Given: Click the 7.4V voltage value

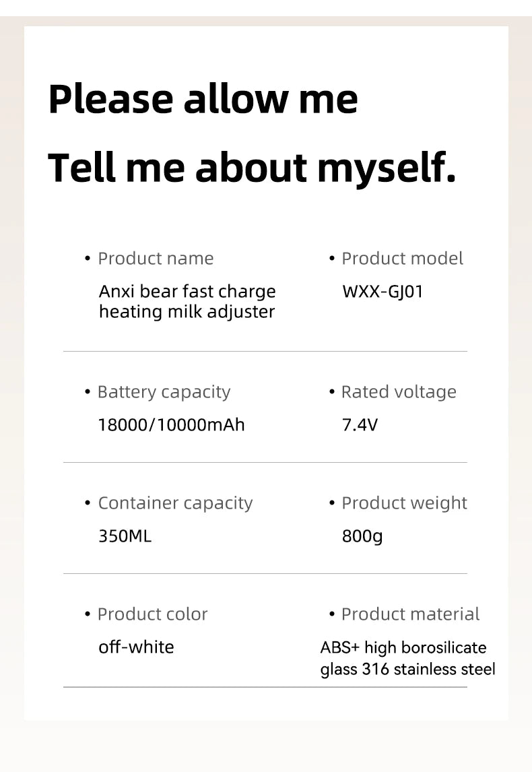Looking at the screenshot, I should 360,425.
